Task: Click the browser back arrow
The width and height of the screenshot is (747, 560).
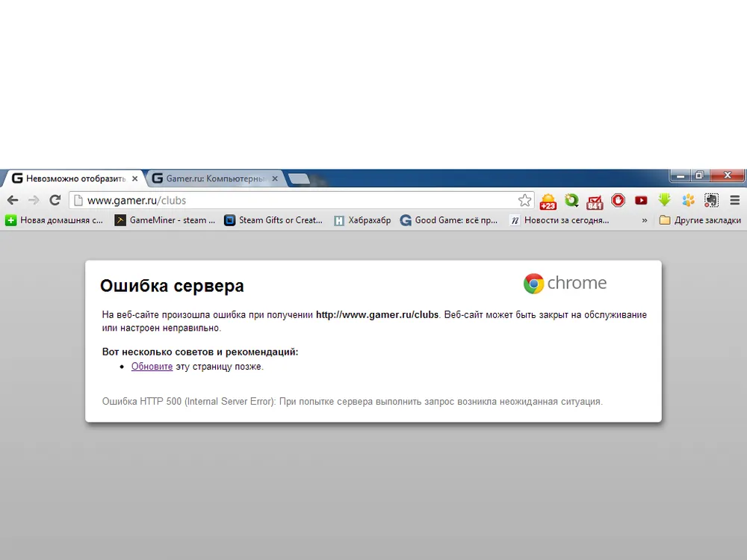Action: (13, 200)
